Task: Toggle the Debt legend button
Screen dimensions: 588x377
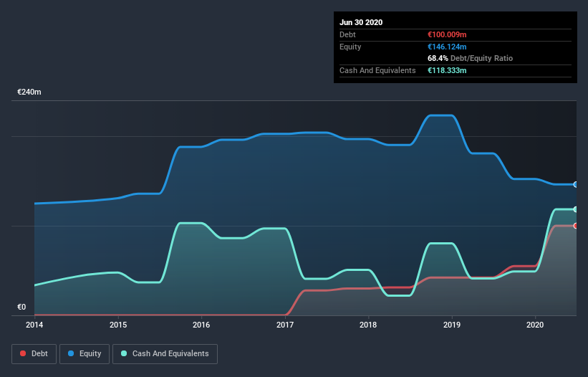Action: point(34,354)
